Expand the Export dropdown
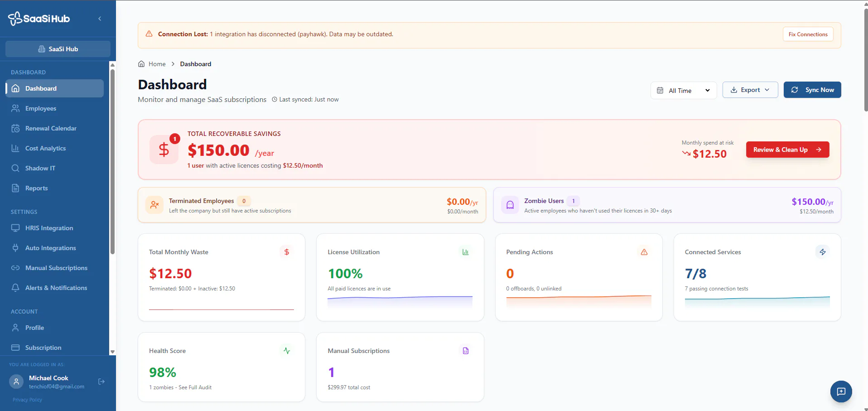868x411 pixels. click(750, 90)
